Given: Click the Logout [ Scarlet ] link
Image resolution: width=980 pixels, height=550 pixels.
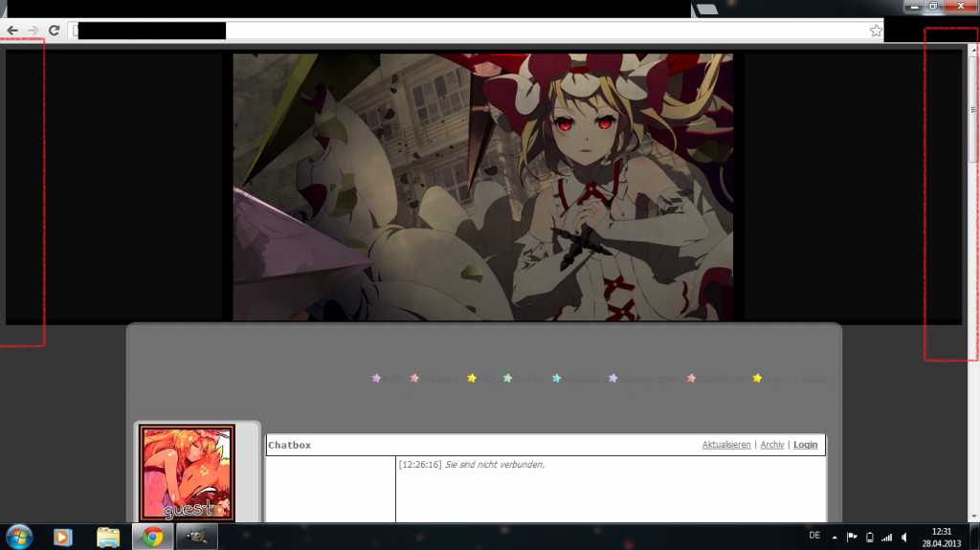Looking at the screenshot, I should tap(799, 380).
